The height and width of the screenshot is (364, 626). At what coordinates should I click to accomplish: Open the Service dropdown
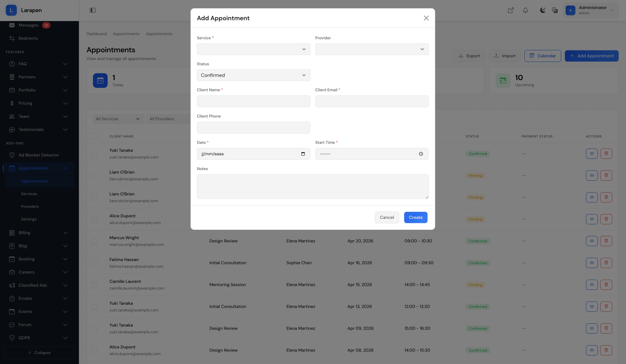tap(253, 49)
